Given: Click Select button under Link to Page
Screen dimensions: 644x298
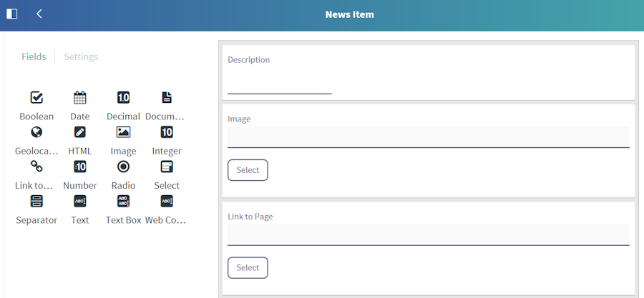Looking at the screenshot, I should [x=248, y=268].
